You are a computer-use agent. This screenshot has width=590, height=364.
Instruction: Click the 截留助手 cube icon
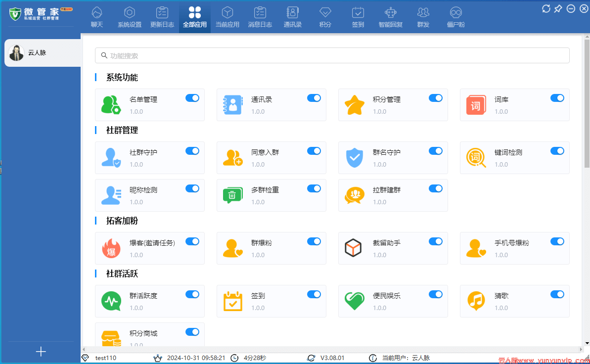(x=353, y=248)
